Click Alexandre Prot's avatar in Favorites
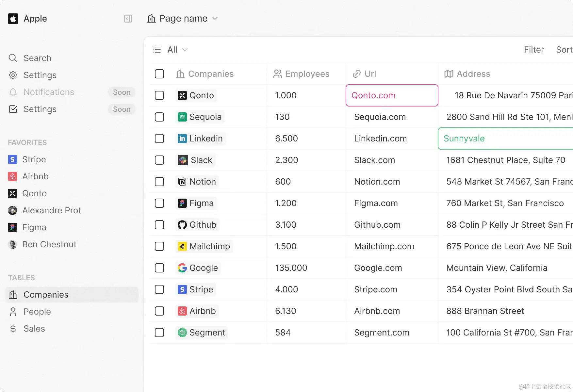 click(x=12, y=210)
